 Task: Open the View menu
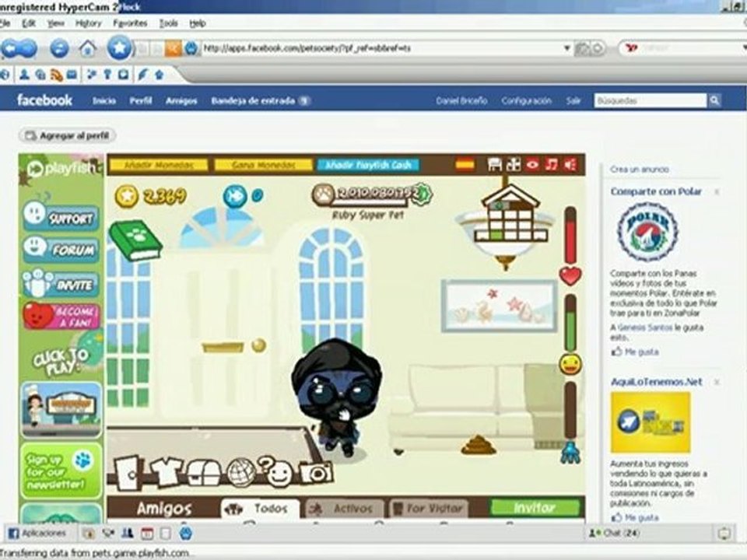coord(56,23)
